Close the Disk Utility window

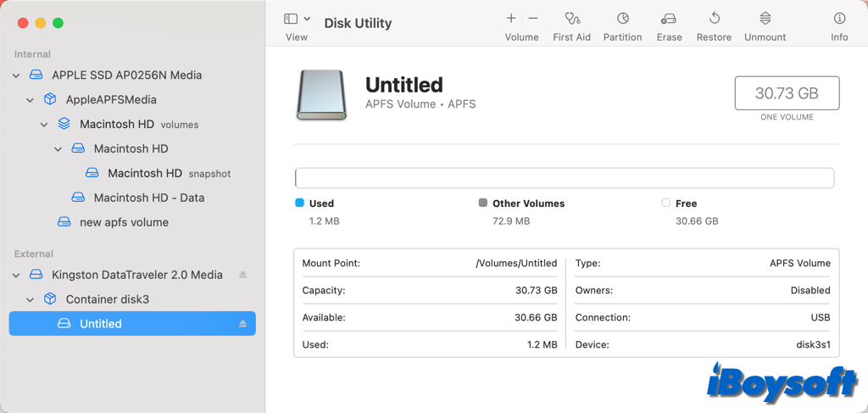(23, 23)
